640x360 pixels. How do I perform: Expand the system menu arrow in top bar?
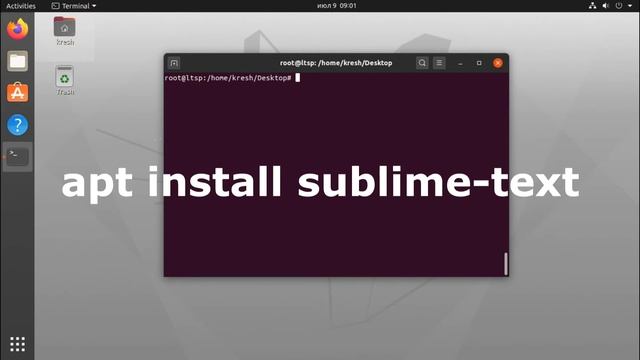coord(630,6)
